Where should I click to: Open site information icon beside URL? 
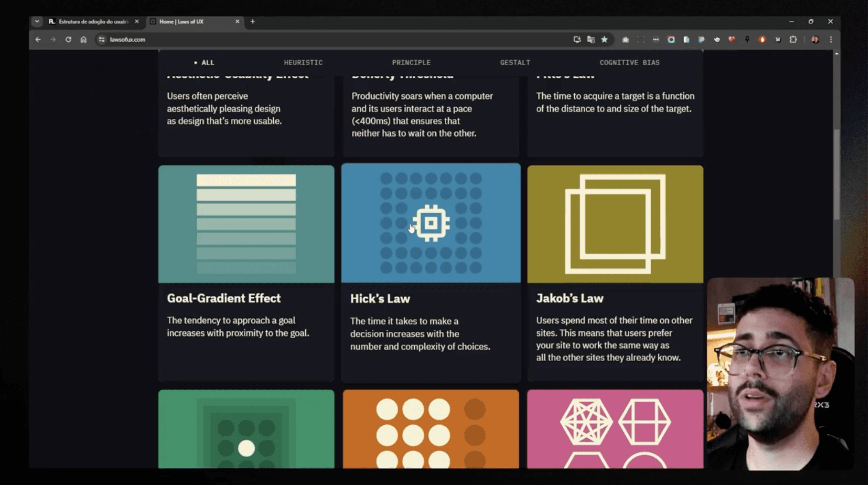coord(102,39)
